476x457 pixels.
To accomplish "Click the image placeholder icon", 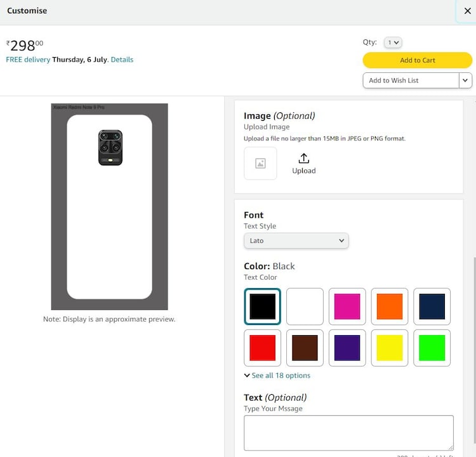I will 260,163.
